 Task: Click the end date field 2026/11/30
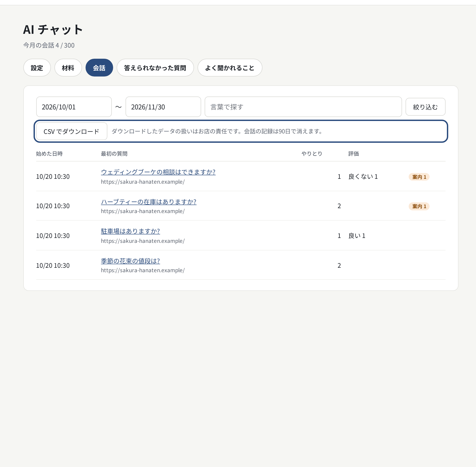pyautogui.click(x=163, y=107)
